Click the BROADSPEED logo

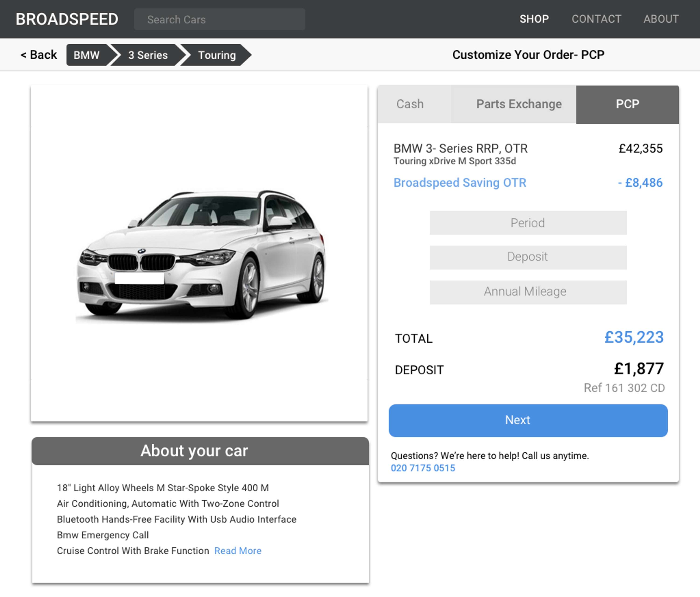point(67,19)
